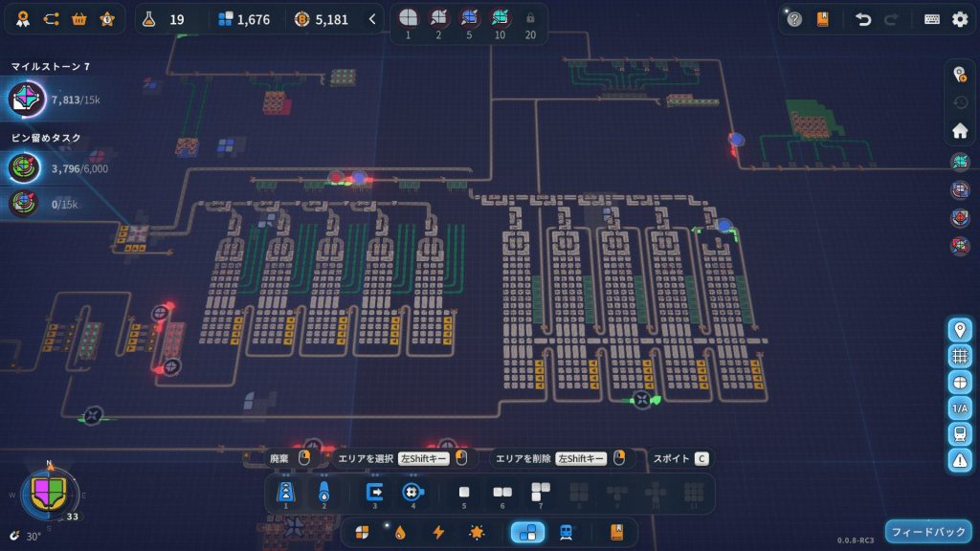Switch to the trains toolbar category tab
Image resolution: width=980 pixels, height=551 pixels.
(566, 532)
